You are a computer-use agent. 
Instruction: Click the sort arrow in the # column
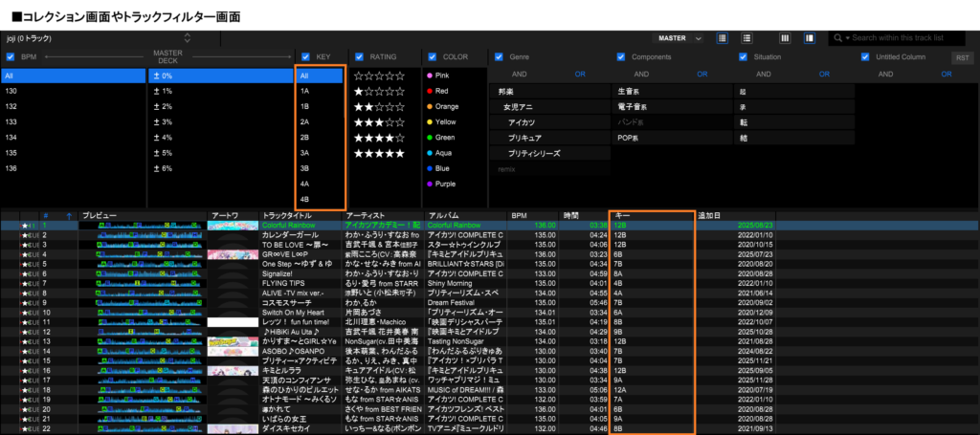pyautogui.click(x=68, y=216)
